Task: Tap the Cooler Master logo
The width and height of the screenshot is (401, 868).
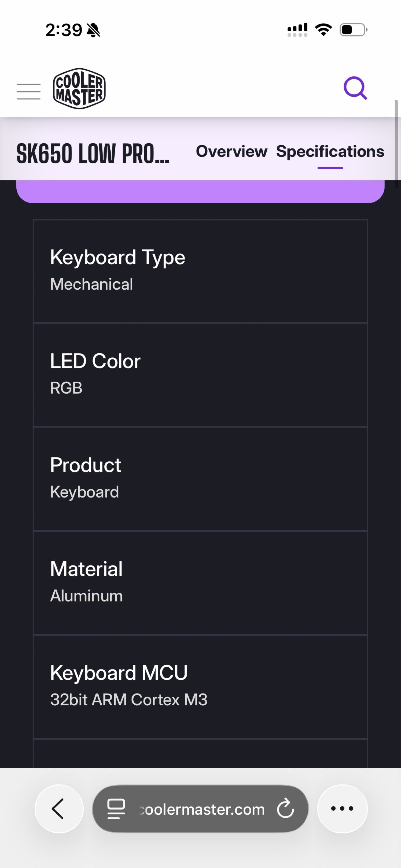Action: (x=80, y=88)
